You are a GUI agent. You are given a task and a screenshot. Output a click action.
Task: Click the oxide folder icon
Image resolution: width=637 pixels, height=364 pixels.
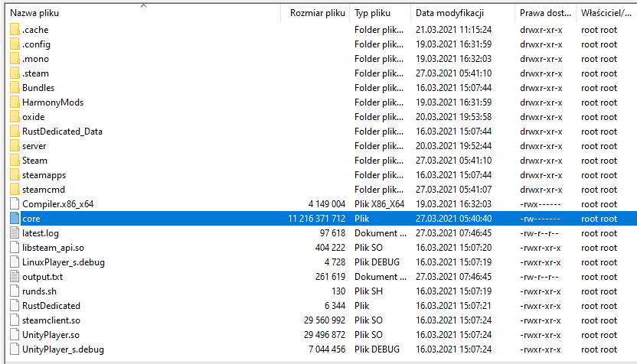tap(15, 117)
